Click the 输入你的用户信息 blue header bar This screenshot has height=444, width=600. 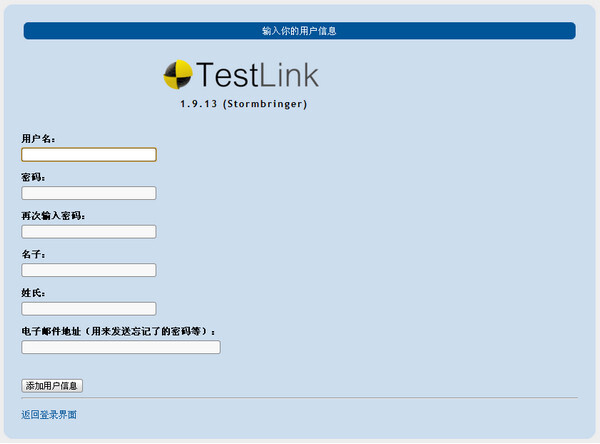coord(300,31)
